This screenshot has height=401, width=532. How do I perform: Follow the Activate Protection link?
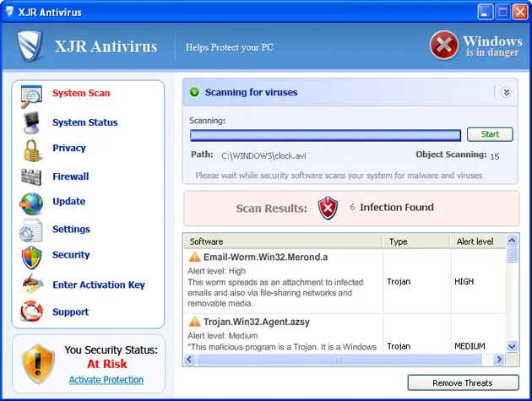106,379
